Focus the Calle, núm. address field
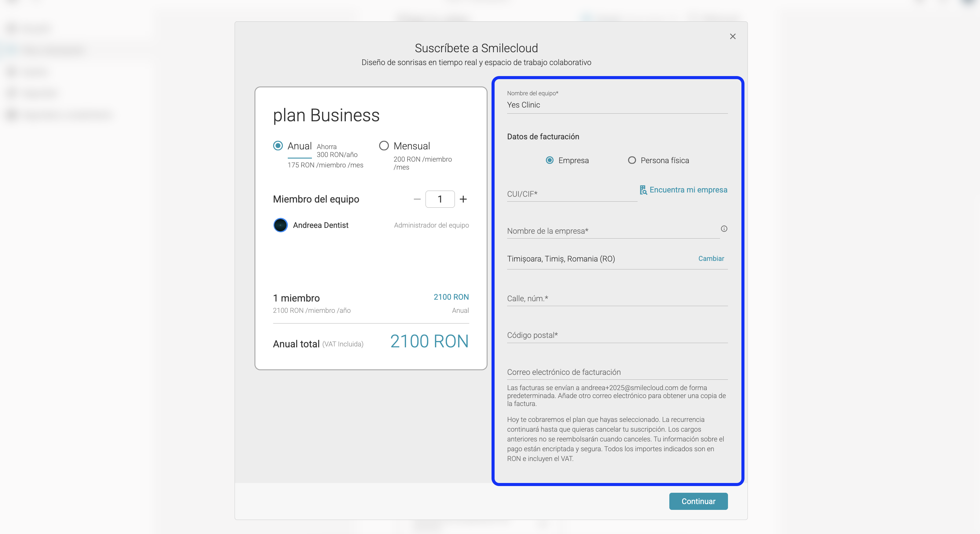Image resolution: width=980 pixels, height=534 pixels. pyautogui.click(x=616, y=298)
